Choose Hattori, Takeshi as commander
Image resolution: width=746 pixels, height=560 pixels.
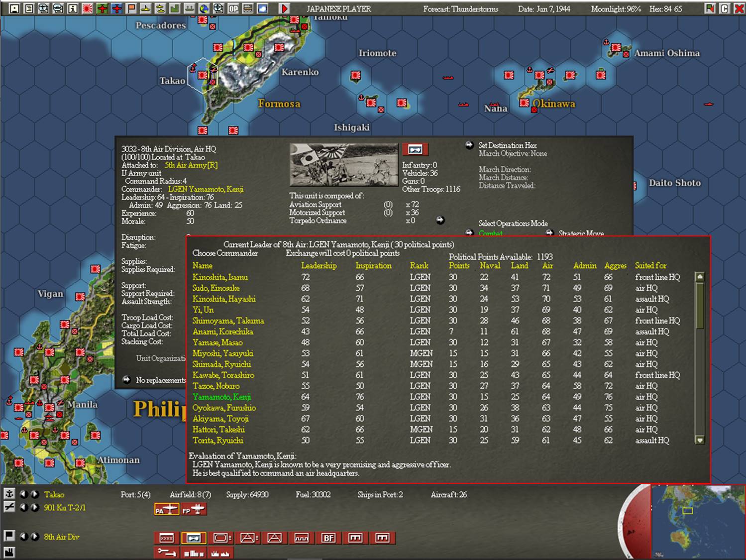pyautogui.click(x=219, y=430)
